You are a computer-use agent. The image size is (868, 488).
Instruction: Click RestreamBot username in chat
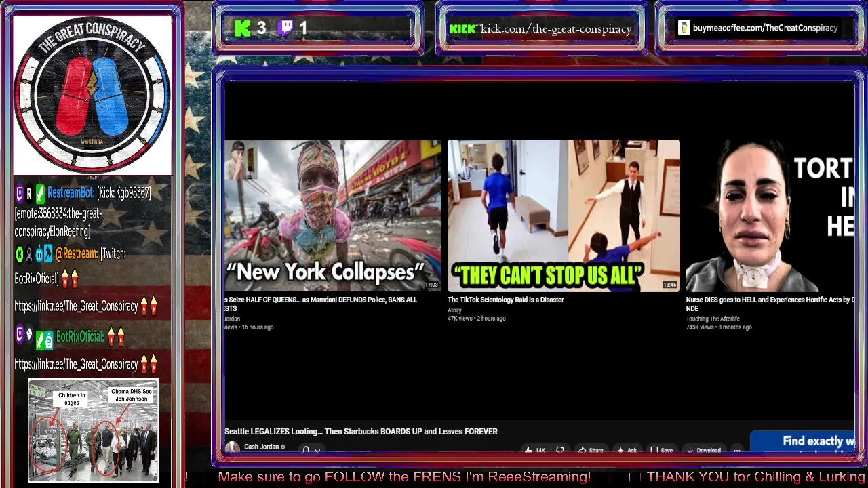click(71, 193)
